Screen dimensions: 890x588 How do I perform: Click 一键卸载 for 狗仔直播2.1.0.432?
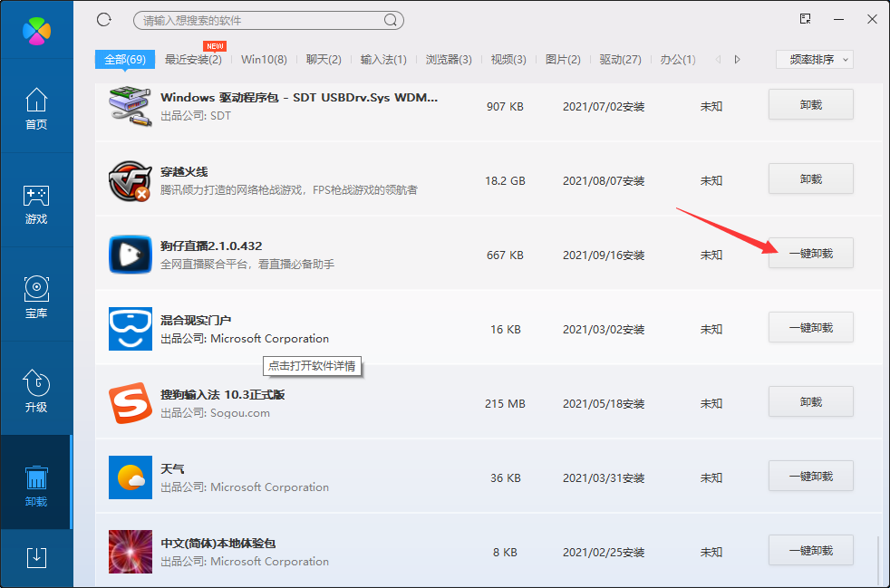811,253
